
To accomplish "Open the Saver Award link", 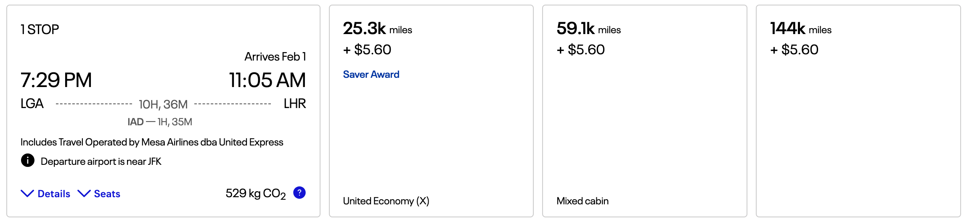I will point(371,74).
